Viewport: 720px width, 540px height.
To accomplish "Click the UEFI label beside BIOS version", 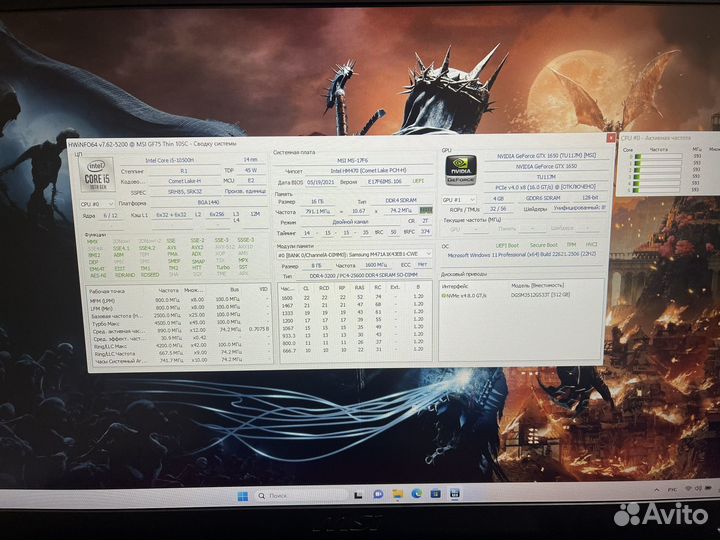I will click(418, 181).
